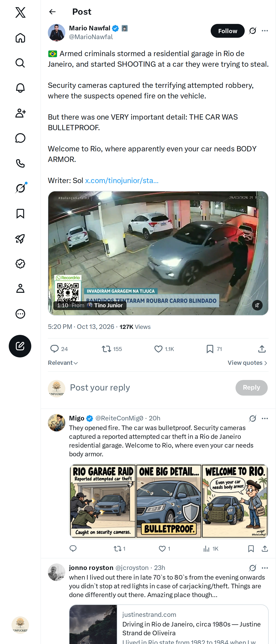Follow Mario Nawfal
Screen dimensions: 276x644
click(227, 31)
